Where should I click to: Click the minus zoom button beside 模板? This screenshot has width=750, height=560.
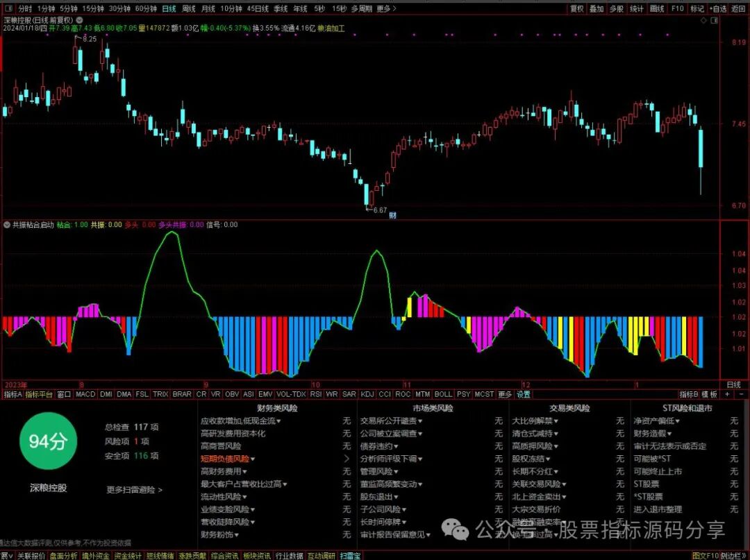pyautogui.click(x=742, y=394)
